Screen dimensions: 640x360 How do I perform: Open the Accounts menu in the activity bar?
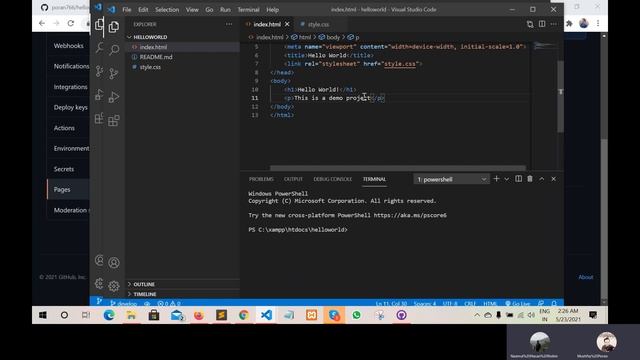point(114,262)
